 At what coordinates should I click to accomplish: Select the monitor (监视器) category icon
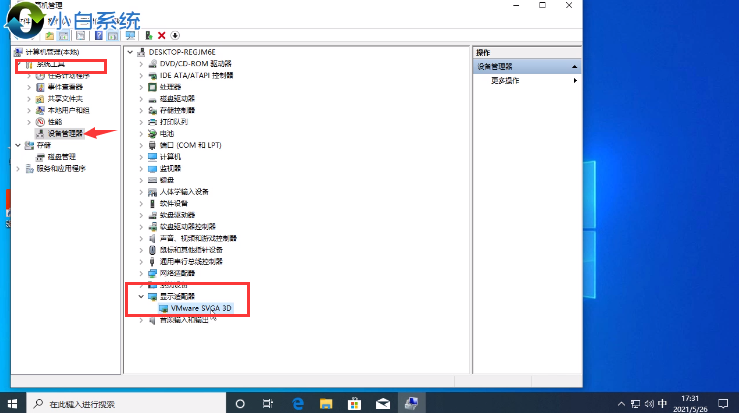pyautogui.click(x=152, y=168)
